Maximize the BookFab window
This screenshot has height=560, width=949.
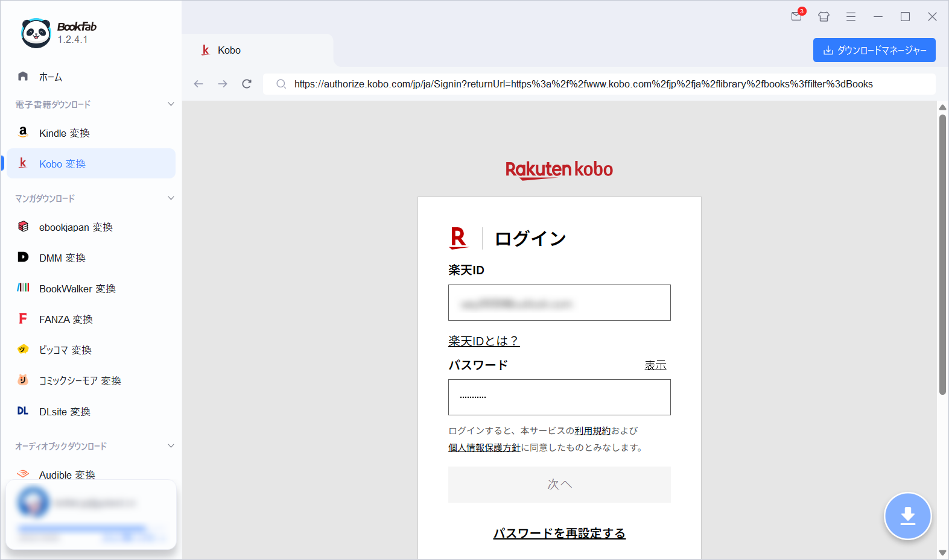click(x=905, y=16)
